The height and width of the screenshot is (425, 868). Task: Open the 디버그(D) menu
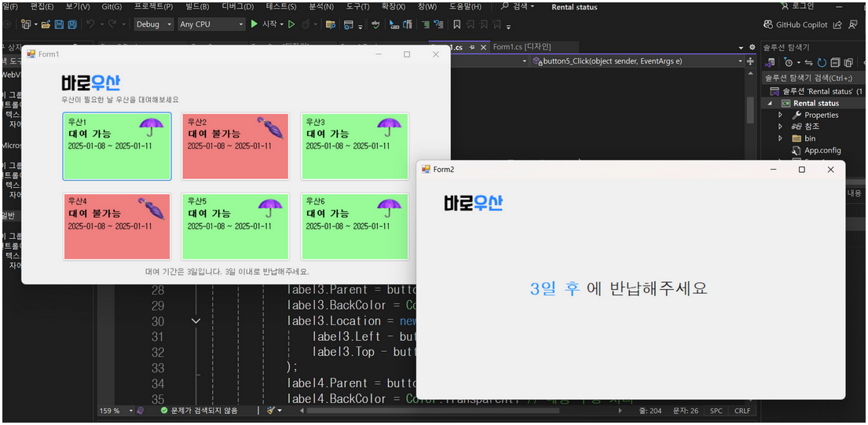click(x=238, y=6)
